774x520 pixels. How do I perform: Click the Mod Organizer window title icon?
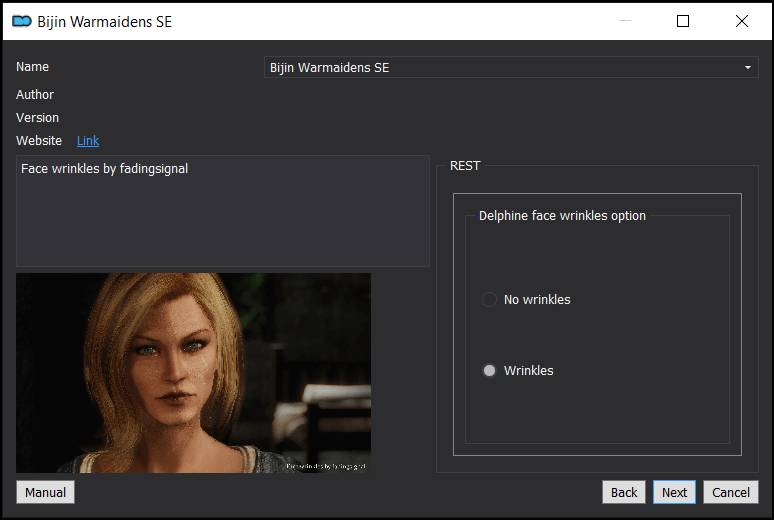pyautogui.click(x=22, y=21)
